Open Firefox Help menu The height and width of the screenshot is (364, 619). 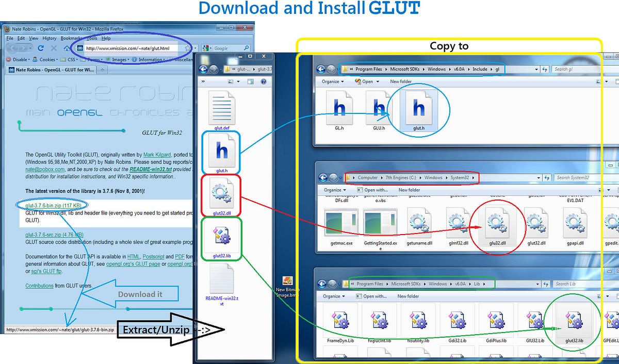(106, 38)
